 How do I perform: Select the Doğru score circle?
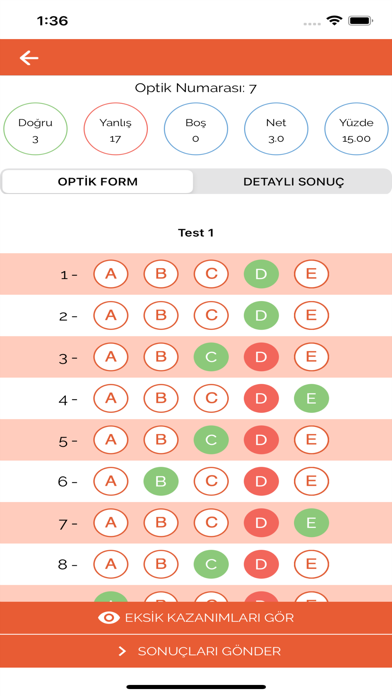36,129
